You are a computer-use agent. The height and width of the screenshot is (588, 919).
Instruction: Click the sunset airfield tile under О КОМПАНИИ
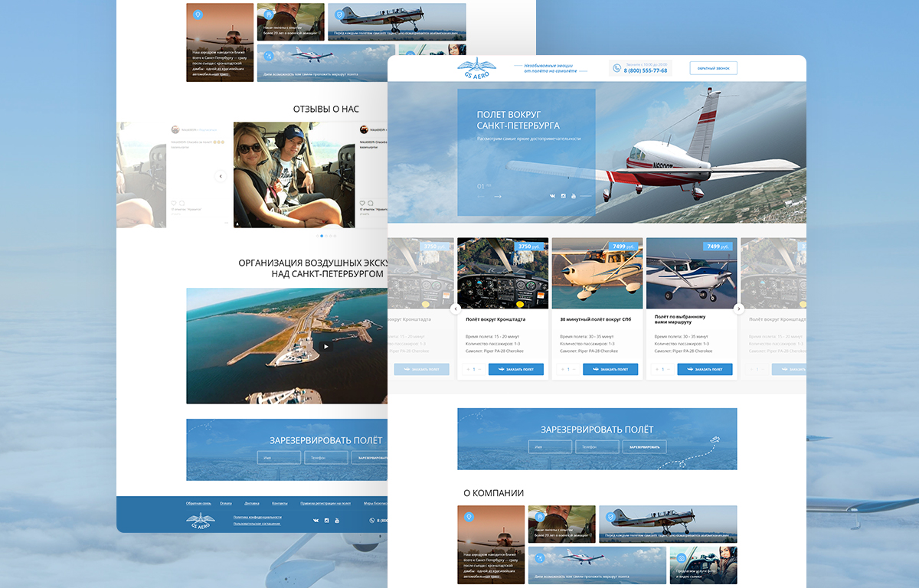491,545
